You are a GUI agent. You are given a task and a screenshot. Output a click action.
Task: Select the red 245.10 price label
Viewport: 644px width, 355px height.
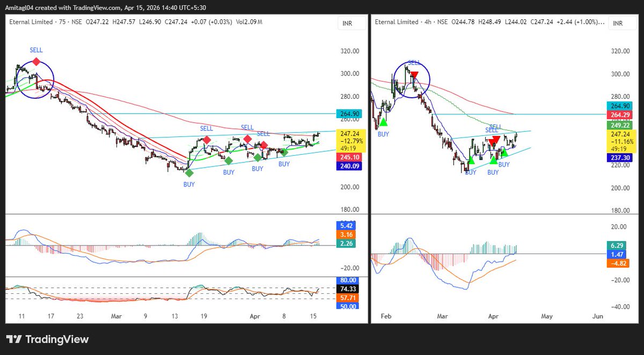tap(349, 157)
